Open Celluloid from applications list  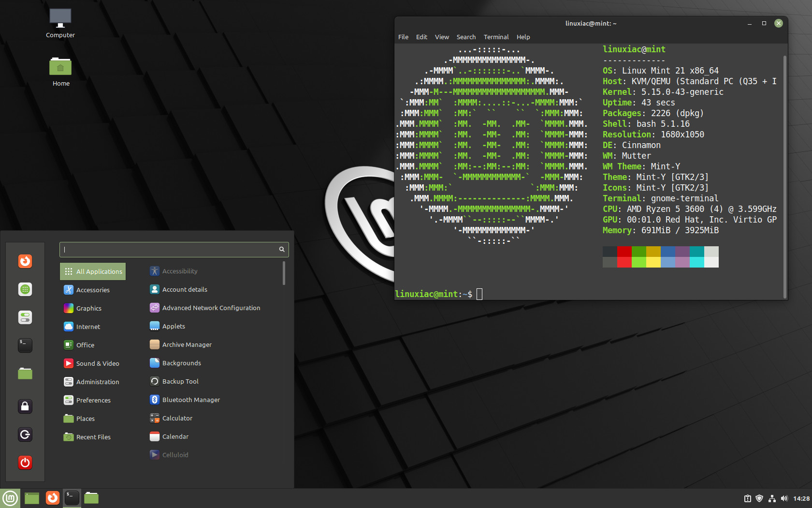tap(169, 455)
